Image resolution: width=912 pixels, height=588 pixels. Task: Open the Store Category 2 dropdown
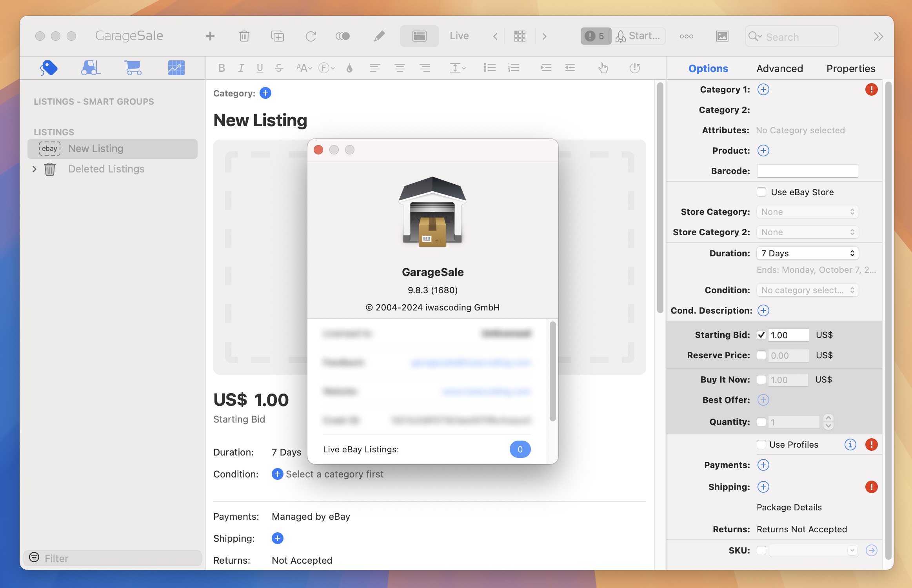click(x=807, y=232)
